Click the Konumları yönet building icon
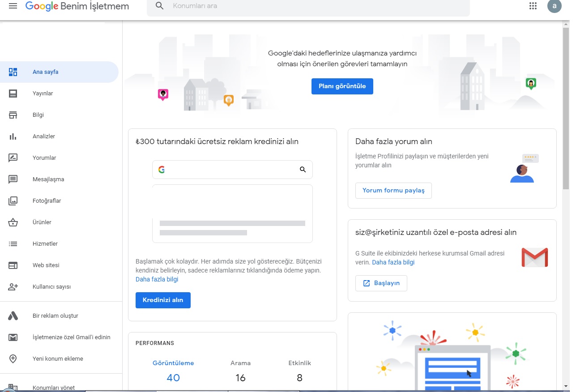 [13, 388]
